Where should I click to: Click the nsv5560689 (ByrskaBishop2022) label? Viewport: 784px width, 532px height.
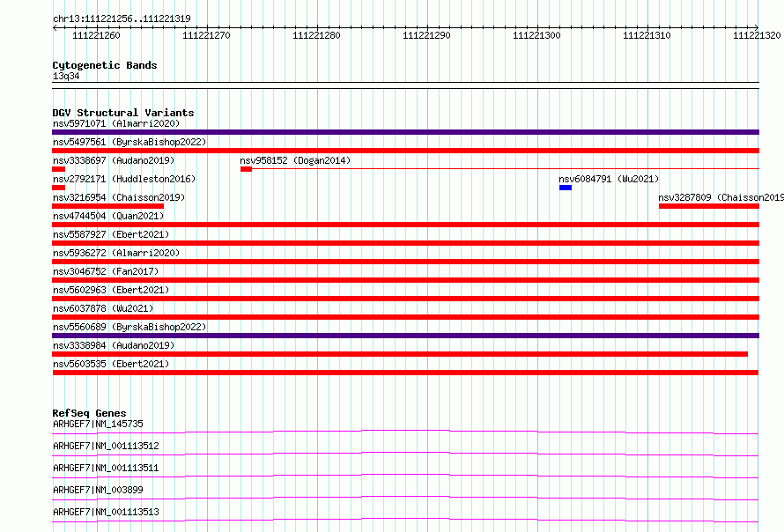coord(129,327)
